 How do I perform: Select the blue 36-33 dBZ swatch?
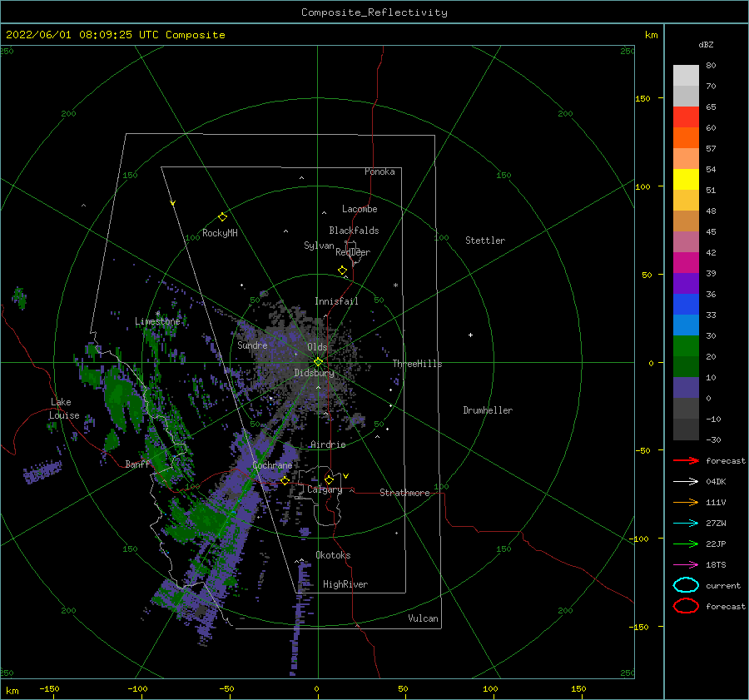pos(686,304)
